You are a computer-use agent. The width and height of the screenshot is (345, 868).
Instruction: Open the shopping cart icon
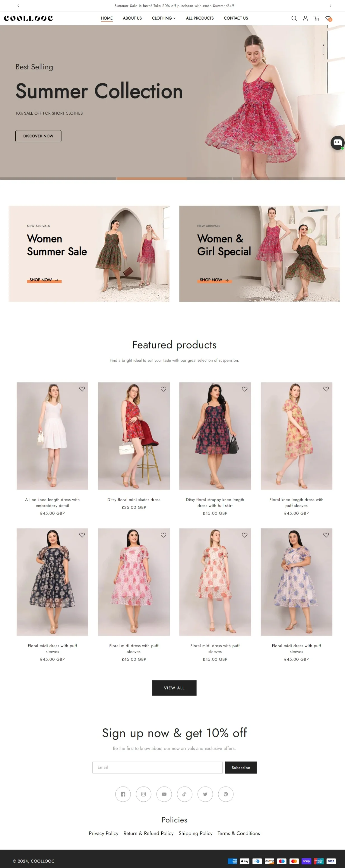(x=317, y=18)
